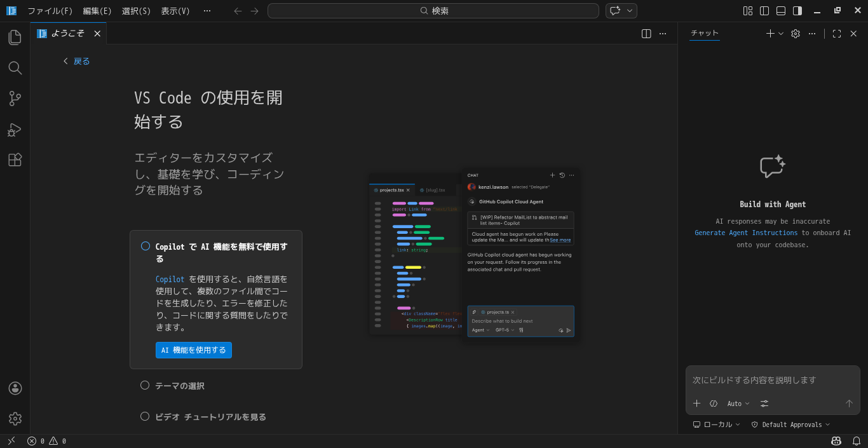The width and height of the screenshot is (868, 448).
Task: Open the Auto model picker dropdown
Action: [x=738, y=404]
